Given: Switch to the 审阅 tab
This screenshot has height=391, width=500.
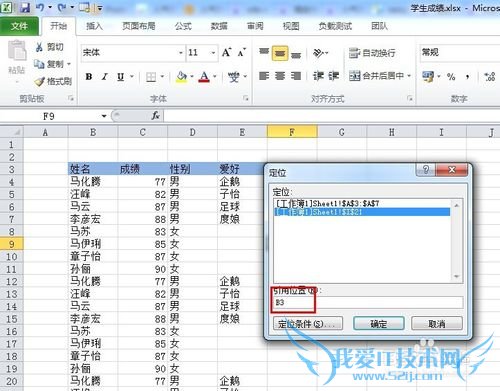Looking at the screenshot, I should (255, 26).
